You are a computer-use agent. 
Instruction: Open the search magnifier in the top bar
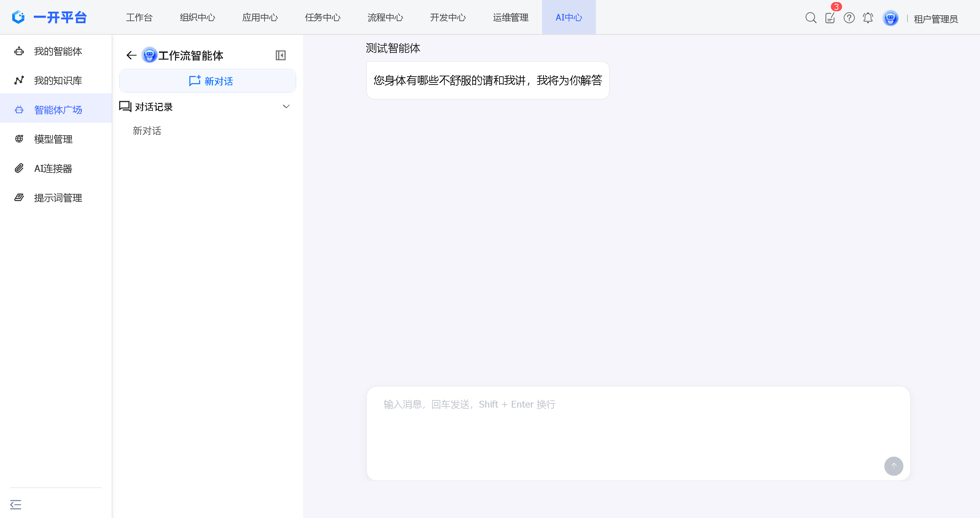[811, 17]
